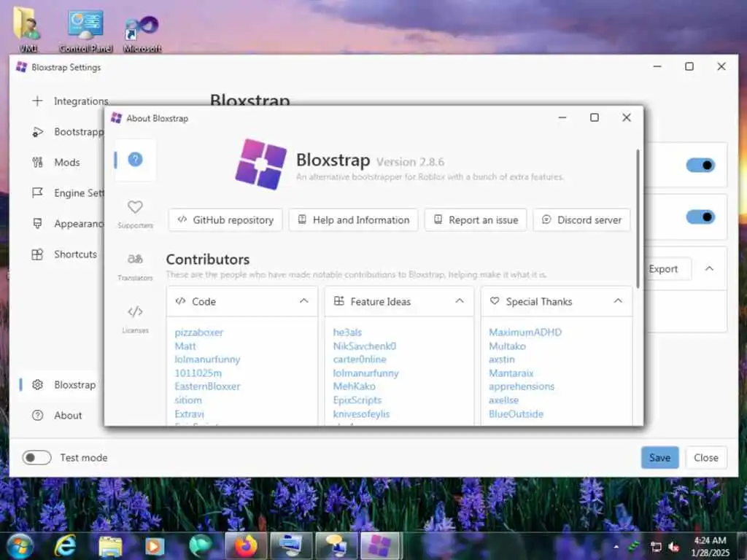747x560 pixels.
Task: Select Shortcuts in the Settings sidebar
Action: (x=64, y=254)
